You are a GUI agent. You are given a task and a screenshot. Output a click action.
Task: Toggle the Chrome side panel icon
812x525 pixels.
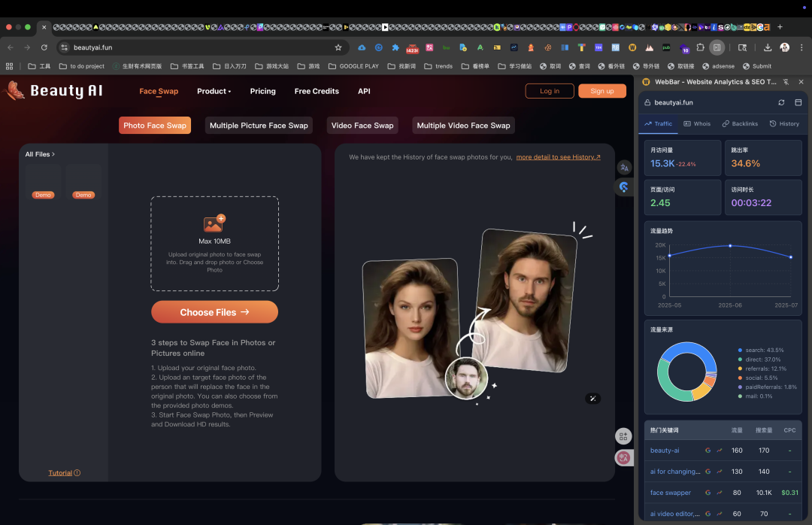pyautogui.click(x=717, y=47)
